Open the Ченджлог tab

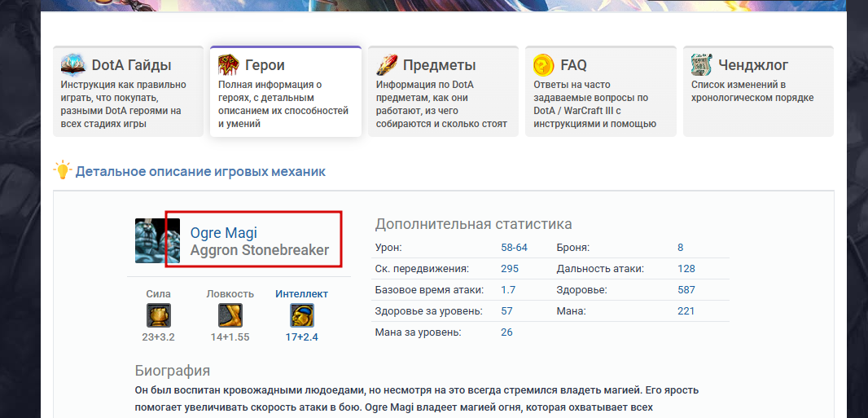coord(758,91)
